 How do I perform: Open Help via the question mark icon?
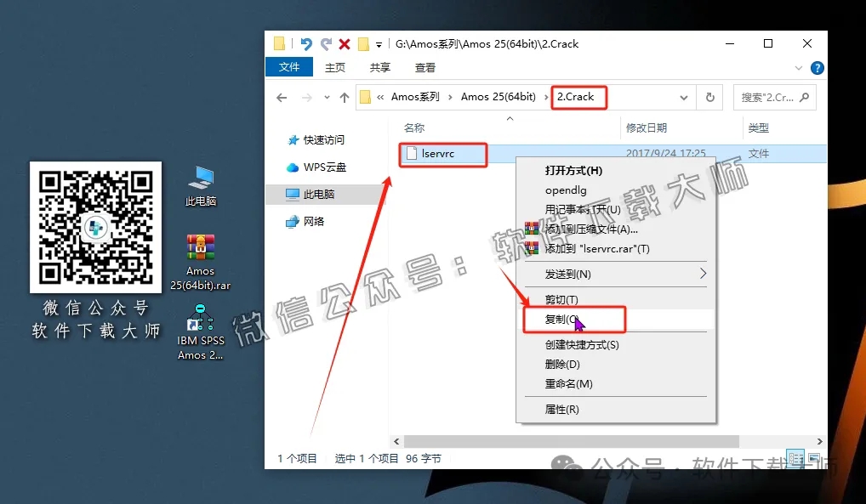818,68
